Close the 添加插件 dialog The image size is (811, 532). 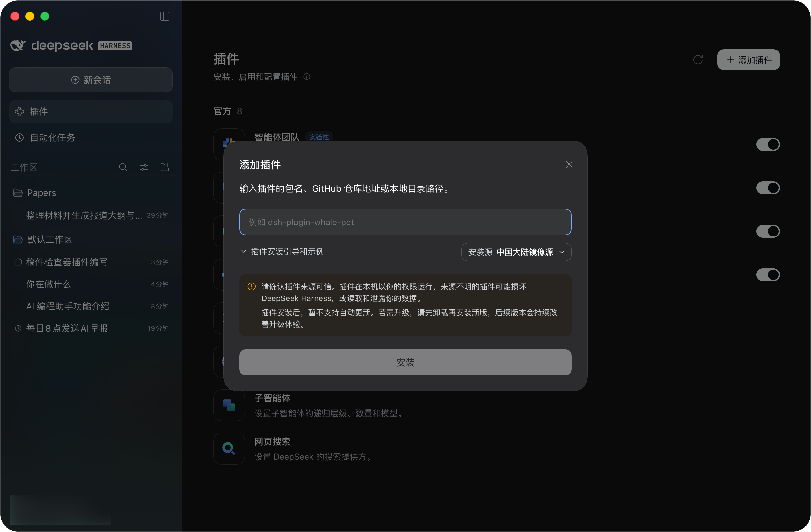click(x=569, y=165)
